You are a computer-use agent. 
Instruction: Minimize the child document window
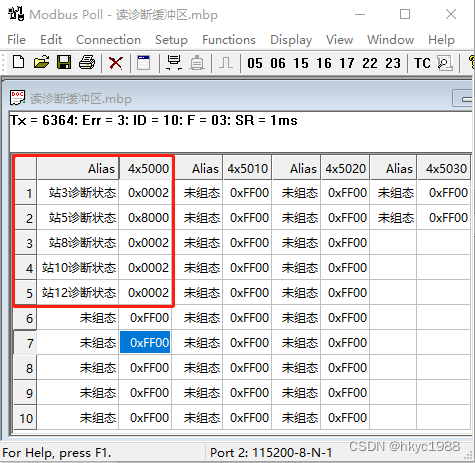tap(463, 99)
